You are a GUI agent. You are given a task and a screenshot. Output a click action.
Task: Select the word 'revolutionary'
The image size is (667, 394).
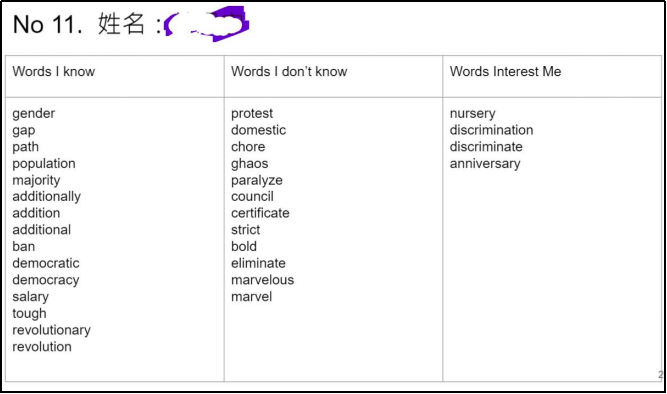[51, 330]
